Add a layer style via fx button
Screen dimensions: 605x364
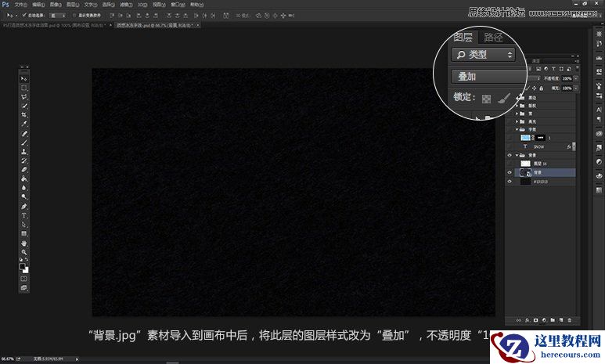coord(527,320)
